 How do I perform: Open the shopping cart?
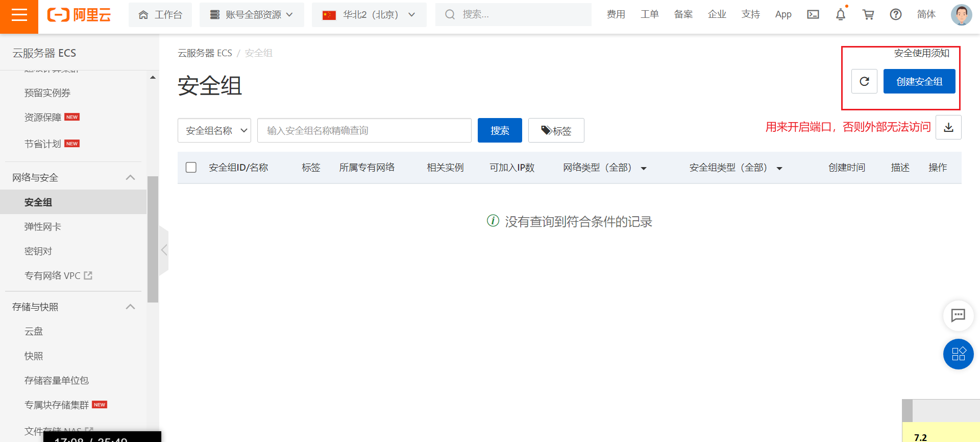click(868, 14)
